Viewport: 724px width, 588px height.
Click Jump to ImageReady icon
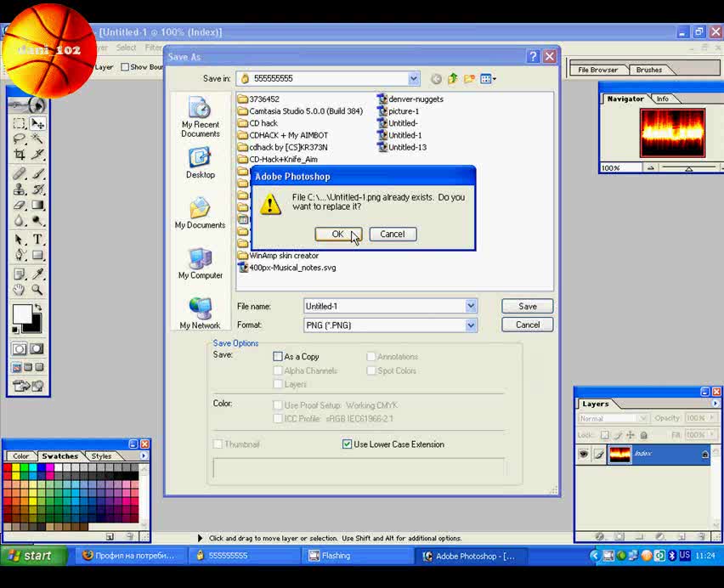point(28,386)
